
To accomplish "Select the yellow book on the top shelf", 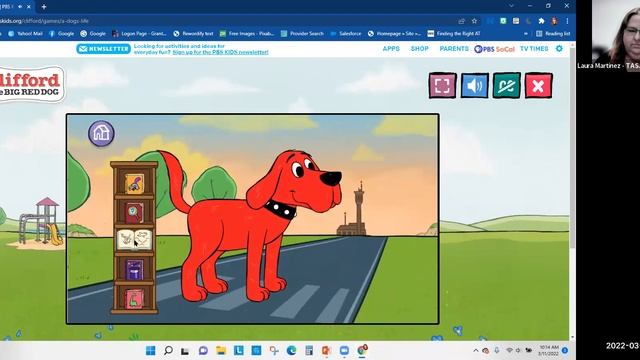I will (134, 183).
